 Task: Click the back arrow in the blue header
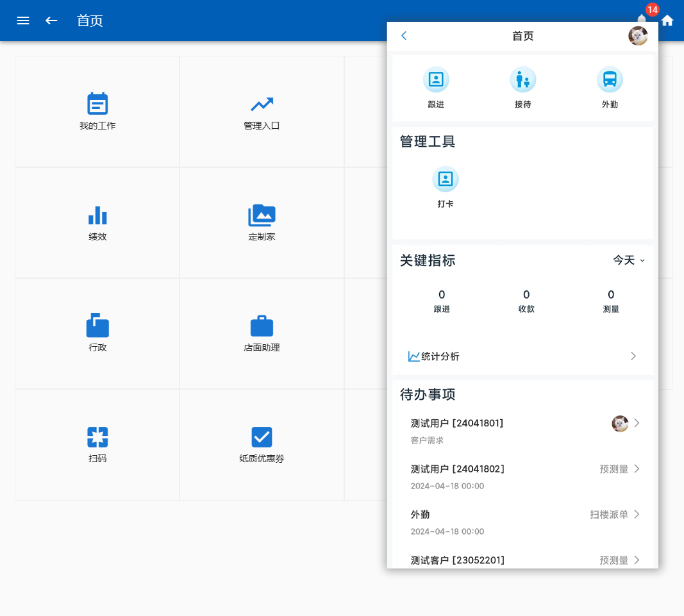[x=51, y=21]
